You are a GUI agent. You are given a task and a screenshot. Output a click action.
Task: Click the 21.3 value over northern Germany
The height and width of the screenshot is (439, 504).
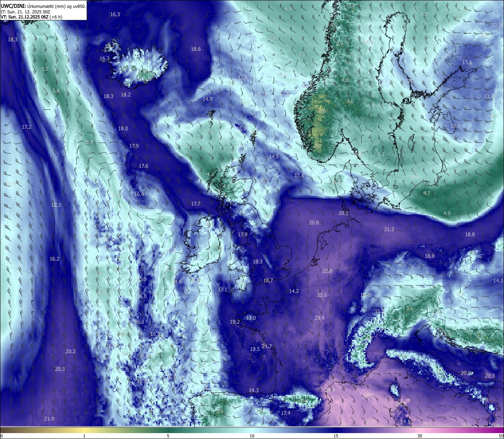(x=389, y=230)
